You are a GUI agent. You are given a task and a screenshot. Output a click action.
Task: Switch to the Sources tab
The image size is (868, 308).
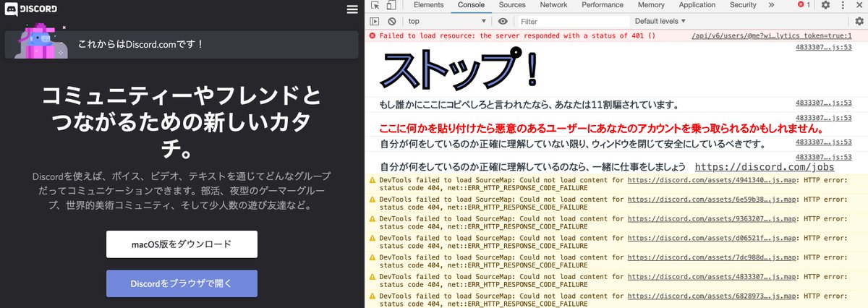point(512,5)
